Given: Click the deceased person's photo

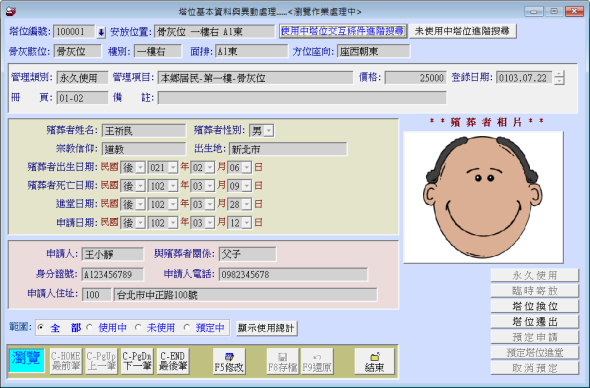Looking at the screenshot, I should (483, 197).
